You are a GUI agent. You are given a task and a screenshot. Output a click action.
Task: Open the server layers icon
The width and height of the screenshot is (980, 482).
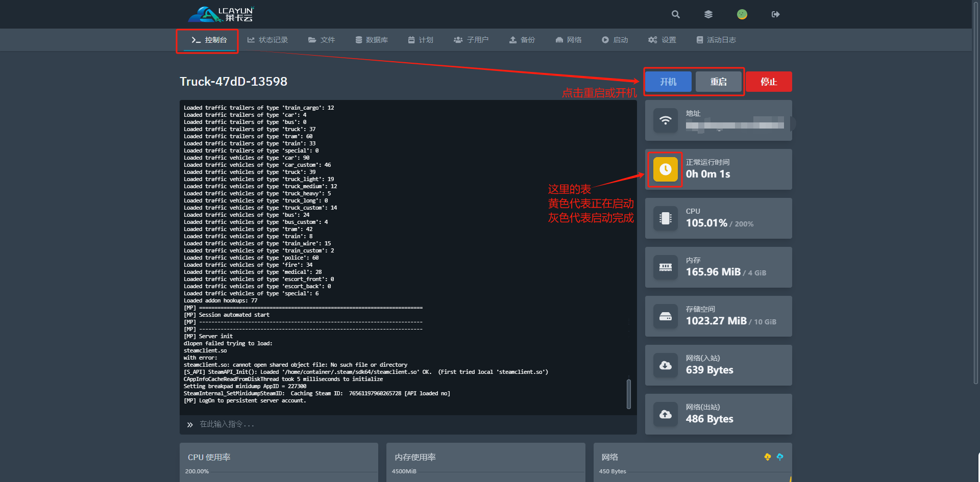(708, 14)
